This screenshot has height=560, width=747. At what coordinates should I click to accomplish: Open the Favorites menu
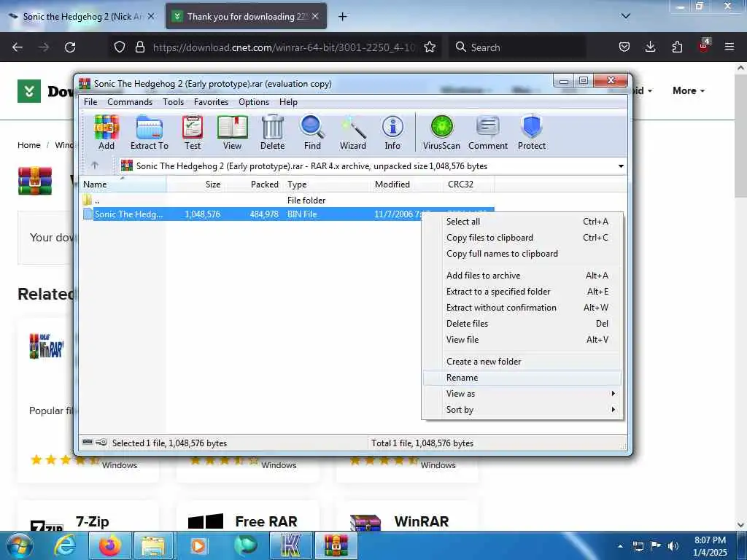(211, 102)
